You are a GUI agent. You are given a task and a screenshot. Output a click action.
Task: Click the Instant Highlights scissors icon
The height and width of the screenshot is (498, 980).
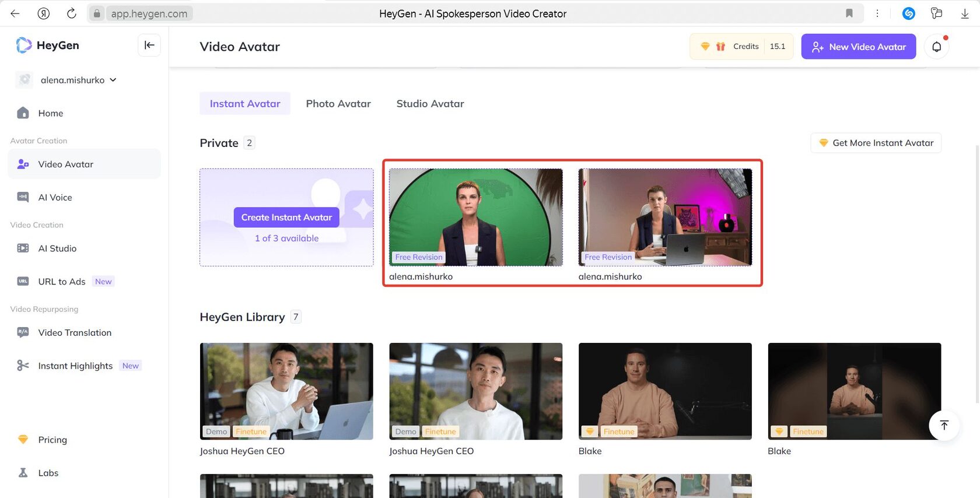pos(23,366)
